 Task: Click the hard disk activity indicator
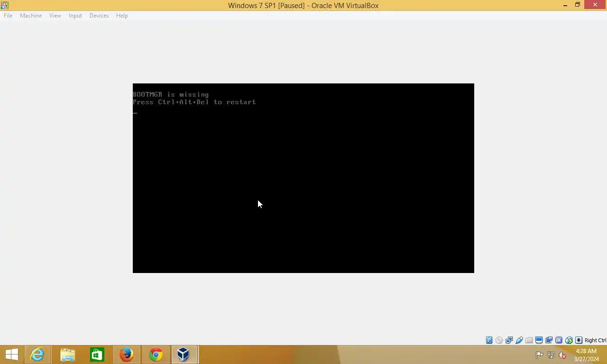click(489, 340)
